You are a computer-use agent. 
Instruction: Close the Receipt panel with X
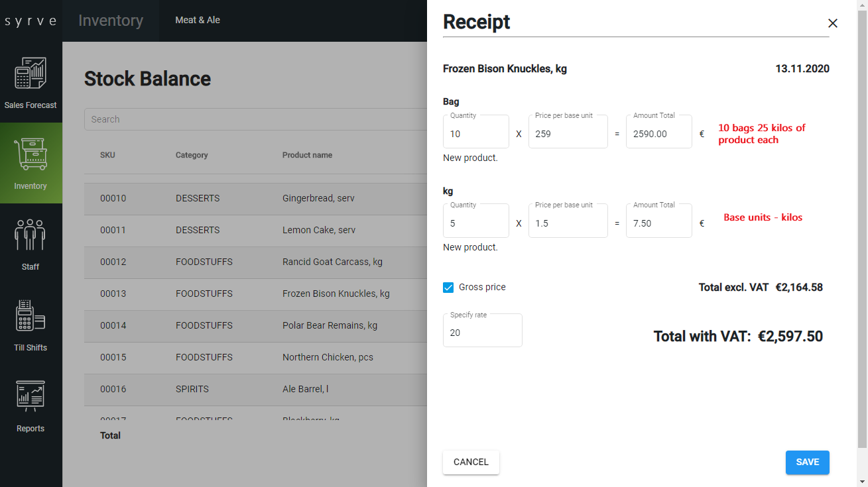pos(833,23)
